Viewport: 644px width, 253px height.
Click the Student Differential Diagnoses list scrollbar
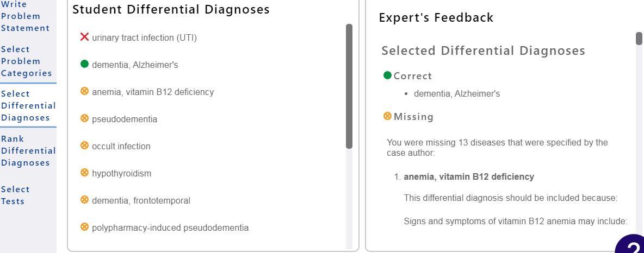coord(349,86)
